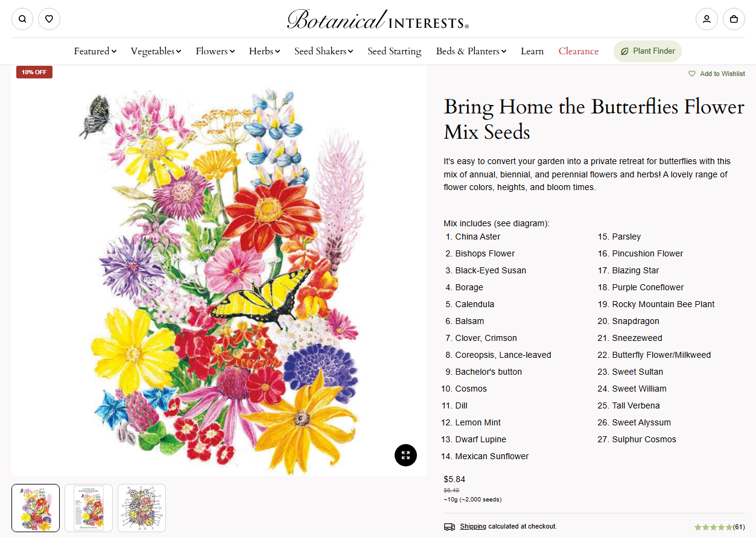
Task: Click the heart icon beside Add to Wishlist
Action: pos(692,74)
